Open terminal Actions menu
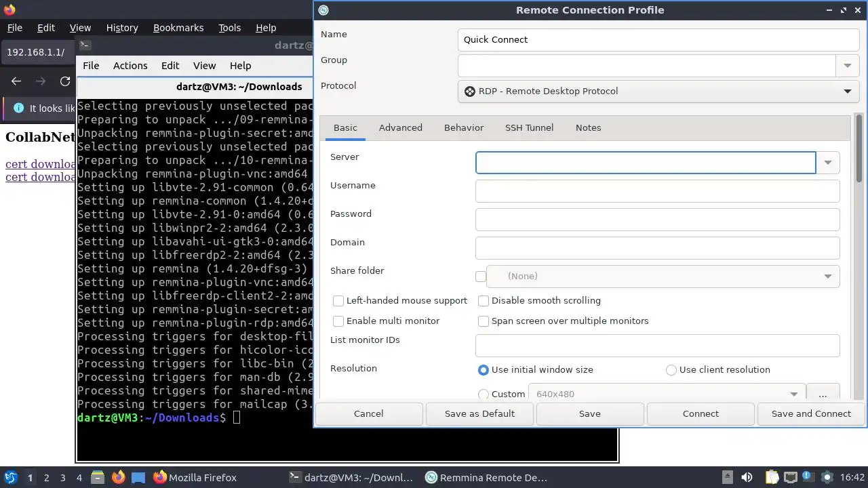Screen dimensions: 868x488 point(130,66)
